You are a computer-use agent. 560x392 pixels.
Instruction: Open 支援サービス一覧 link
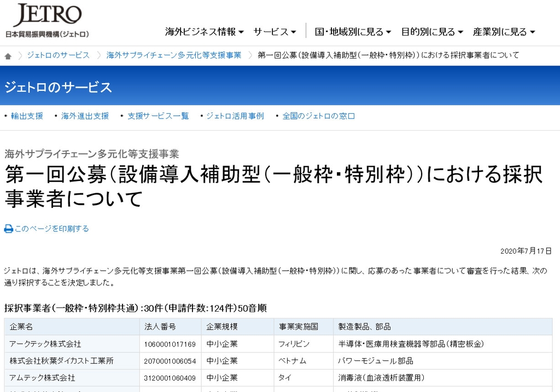pyautogui.click(x=158, y=116)
